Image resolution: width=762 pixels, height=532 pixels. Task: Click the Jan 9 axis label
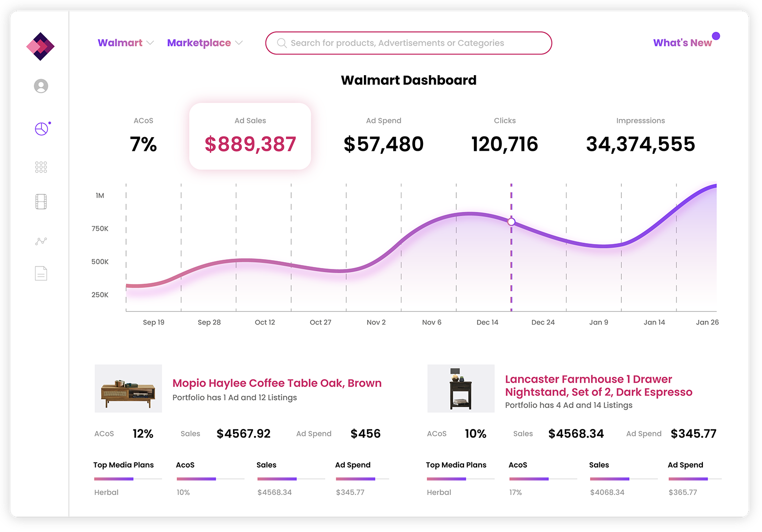click(x=599, y=322)
